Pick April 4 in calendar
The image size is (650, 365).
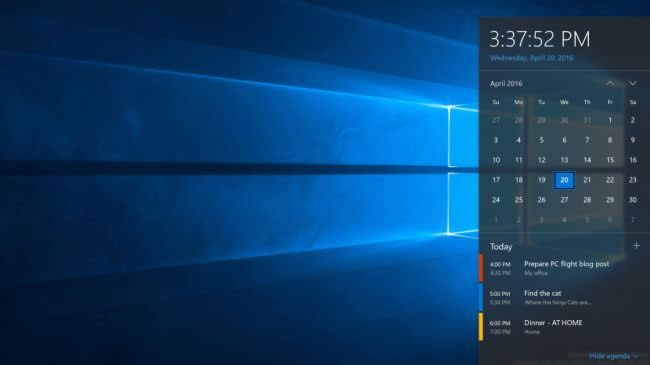coord(519,140)
